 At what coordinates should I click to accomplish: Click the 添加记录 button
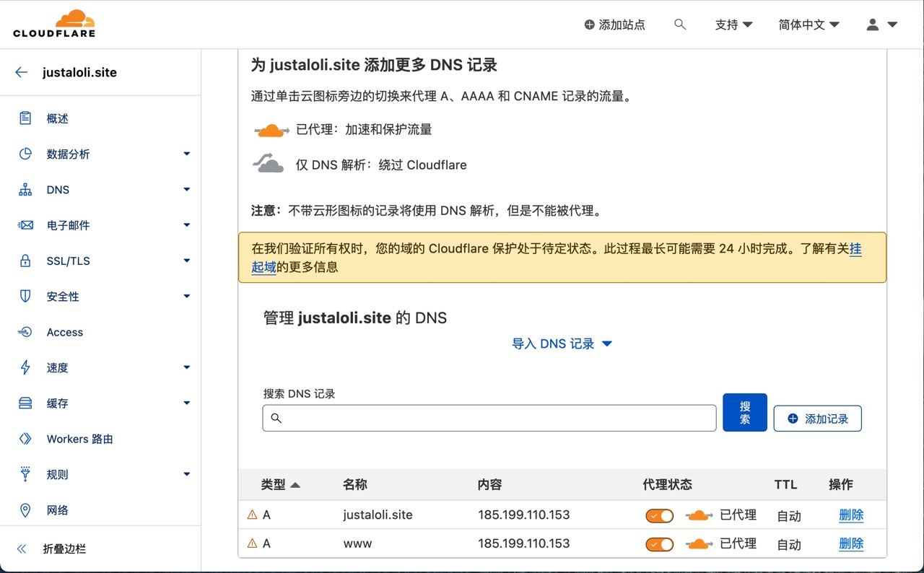(x=818, y=419)
